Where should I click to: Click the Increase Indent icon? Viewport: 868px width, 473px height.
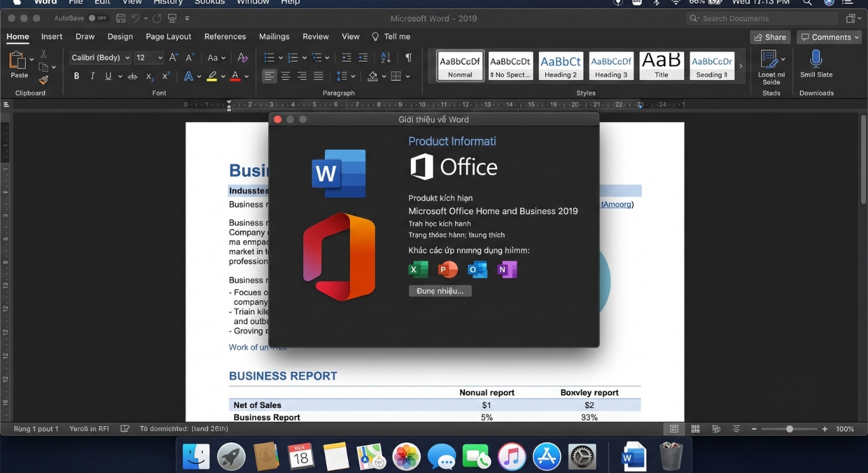point(363,58)
